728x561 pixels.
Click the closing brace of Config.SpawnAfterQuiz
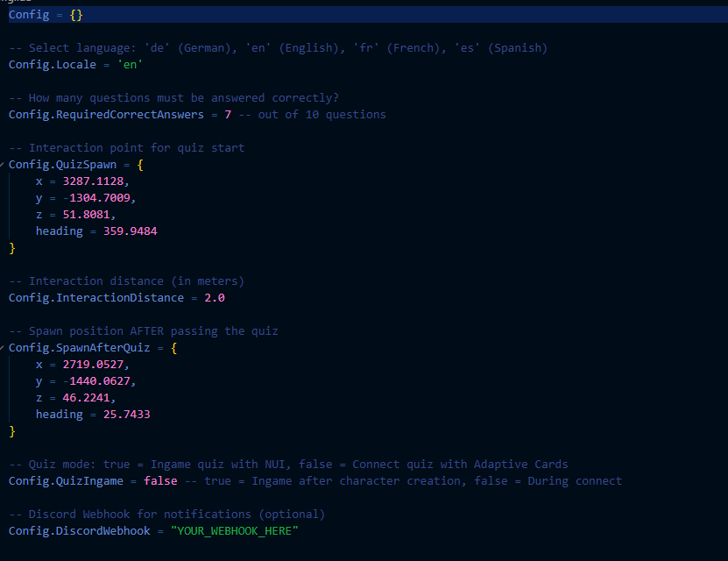point(12,431)
